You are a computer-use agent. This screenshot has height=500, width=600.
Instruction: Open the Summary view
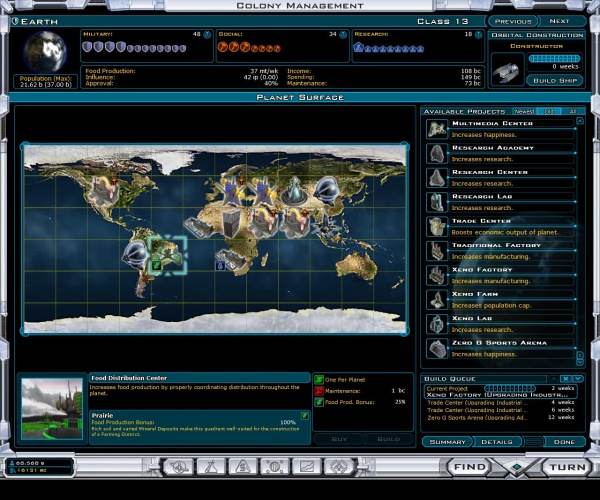coord(447,442)
